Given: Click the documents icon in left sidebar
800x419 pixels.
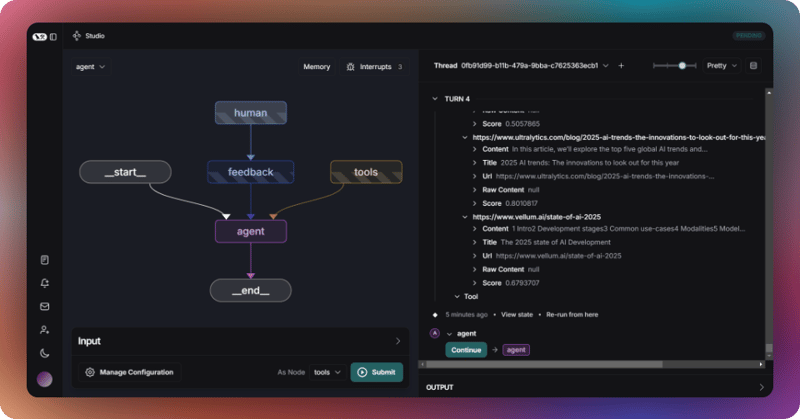Looking at the screenshot, I should 44,260.
